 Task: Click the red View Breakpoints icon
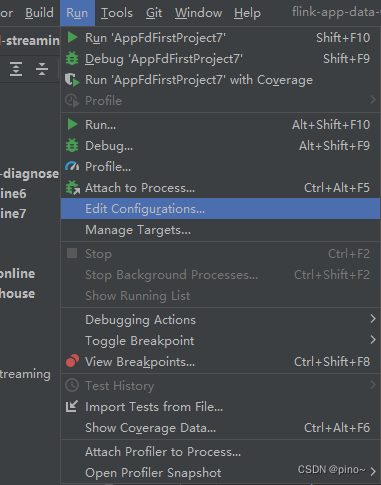(x=72, y=361)
